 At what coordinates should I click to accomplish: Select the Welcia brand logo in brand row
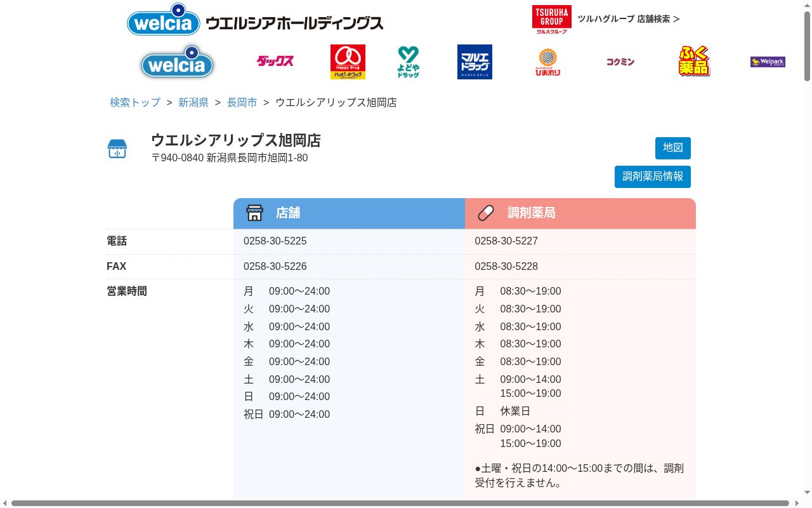point(177,62)
